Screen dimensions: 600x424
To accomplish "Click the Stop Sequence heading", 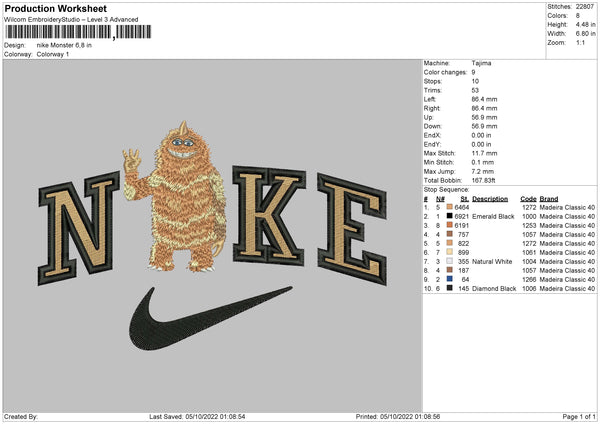I will click(446, 189).
